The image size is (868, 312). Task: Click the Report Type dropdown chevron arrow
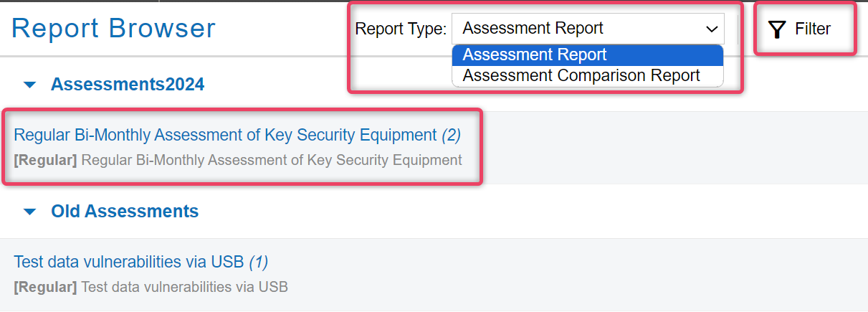(712, 29)
